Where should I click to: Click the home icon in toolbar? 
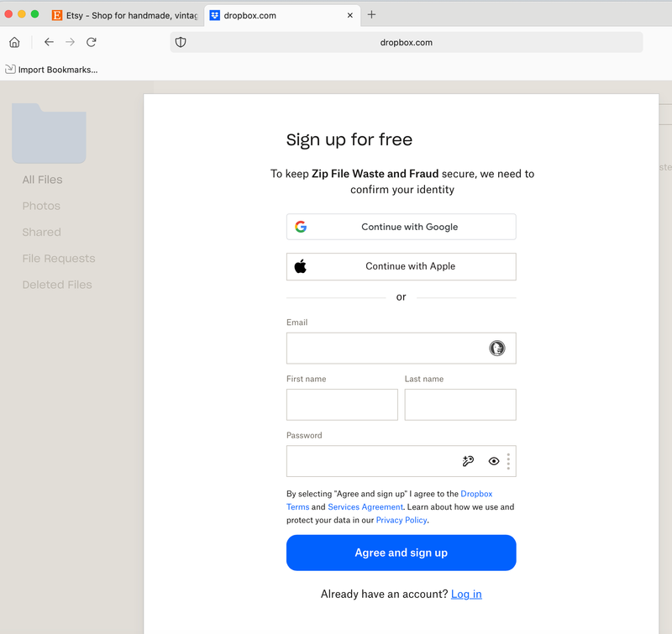[x=14, y=42]
